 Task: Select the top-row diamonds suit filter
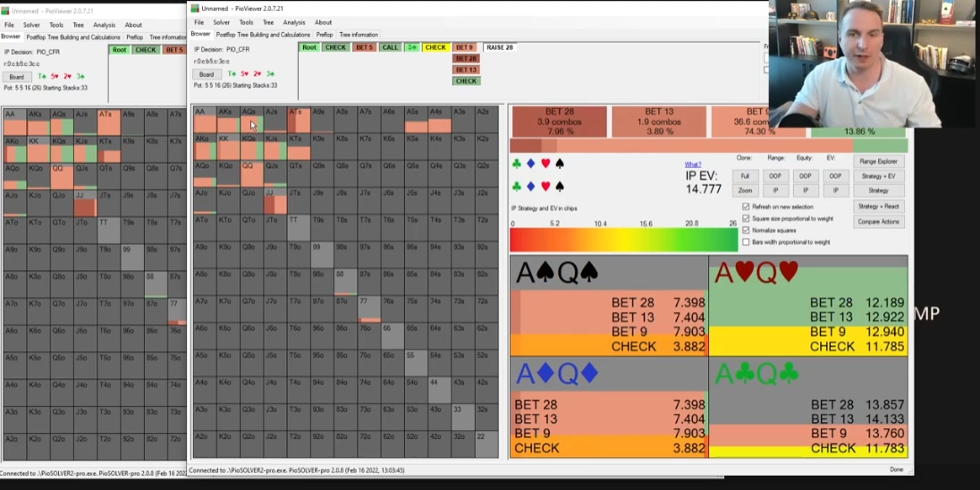[530, 164]
